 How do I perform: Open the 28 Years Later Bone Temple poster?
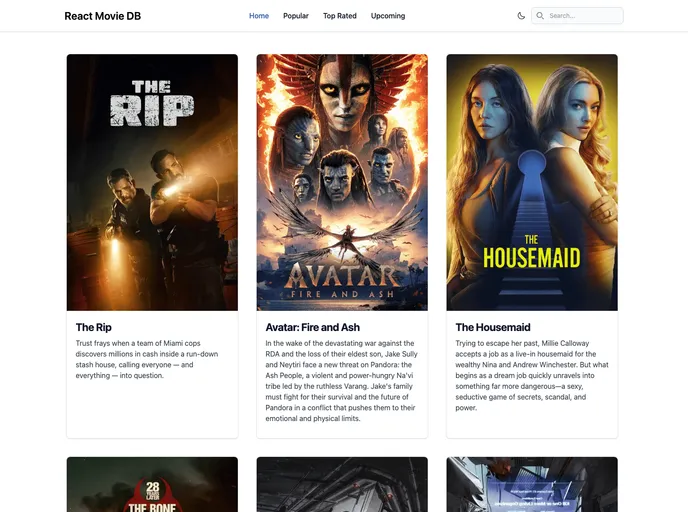pyautogui.click(x=152, y=485)
